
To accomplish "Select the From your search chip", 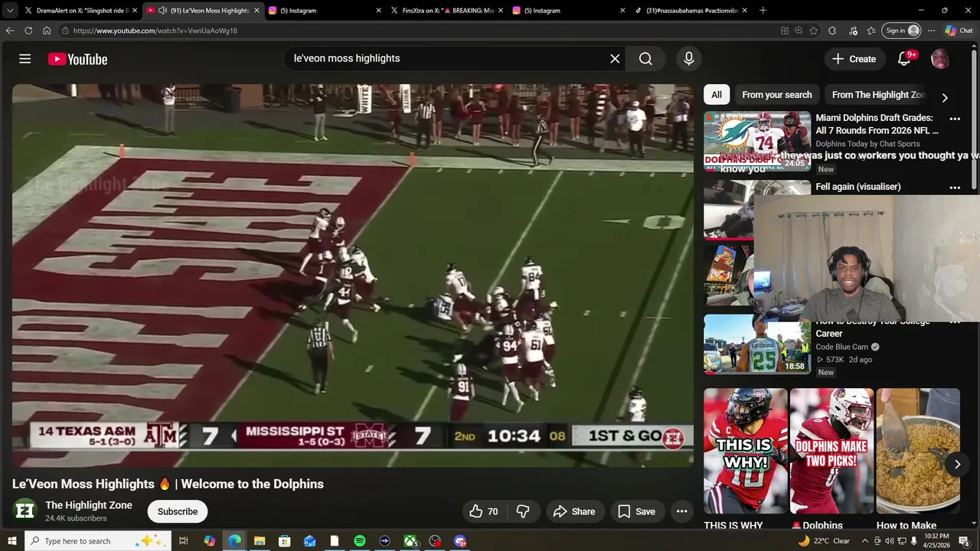I will coord(777,95).
